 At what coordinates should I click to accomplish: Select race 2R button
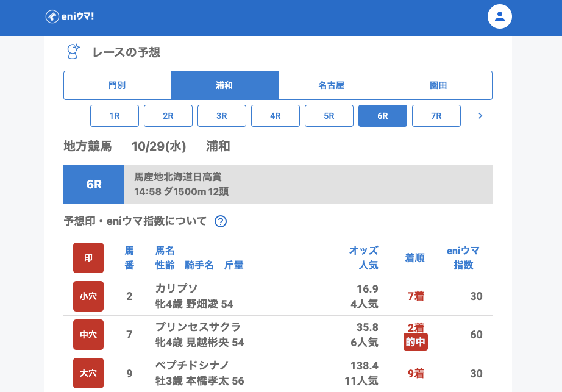(168, 116)
